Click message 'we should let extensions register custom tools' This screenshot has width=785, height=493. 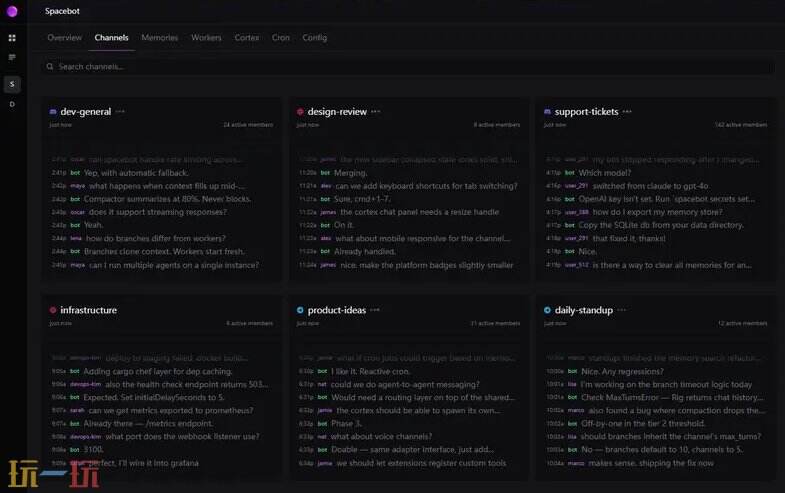tap(421, 463)
